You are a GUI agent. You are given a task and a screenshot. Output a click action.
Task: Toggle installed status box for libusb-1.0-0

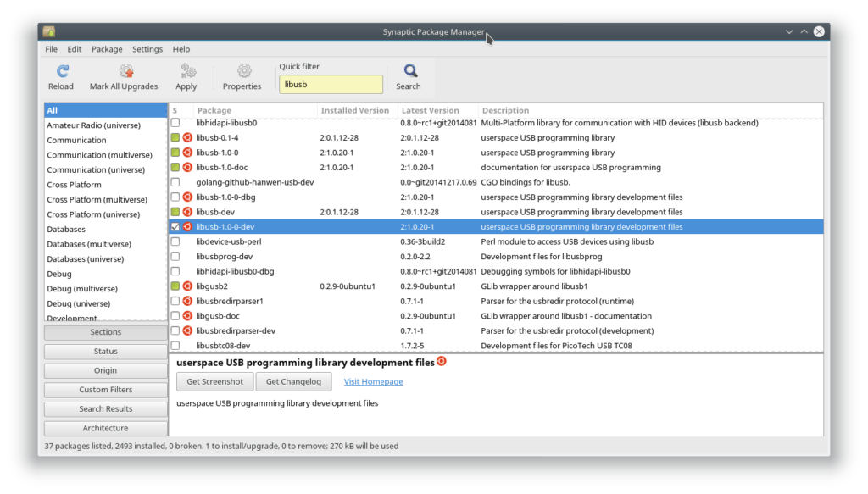(175, 153)
